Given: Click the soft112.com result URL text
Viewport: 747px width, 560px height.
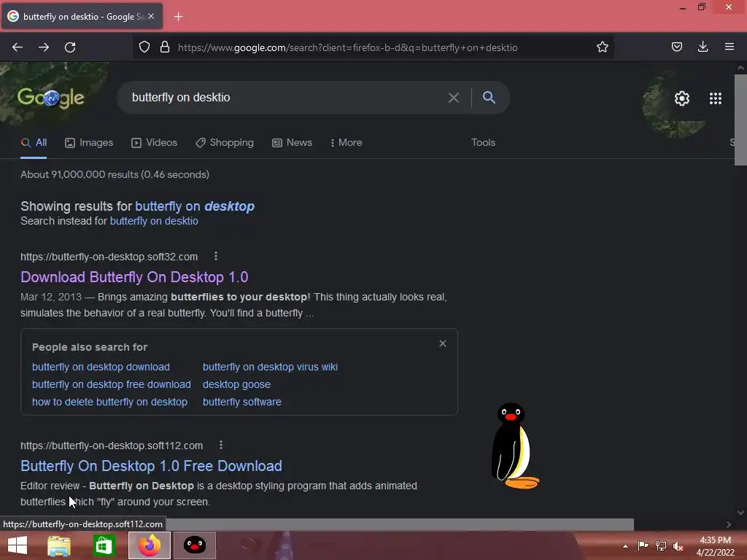Looking at the screenshot, I should 112,446.
